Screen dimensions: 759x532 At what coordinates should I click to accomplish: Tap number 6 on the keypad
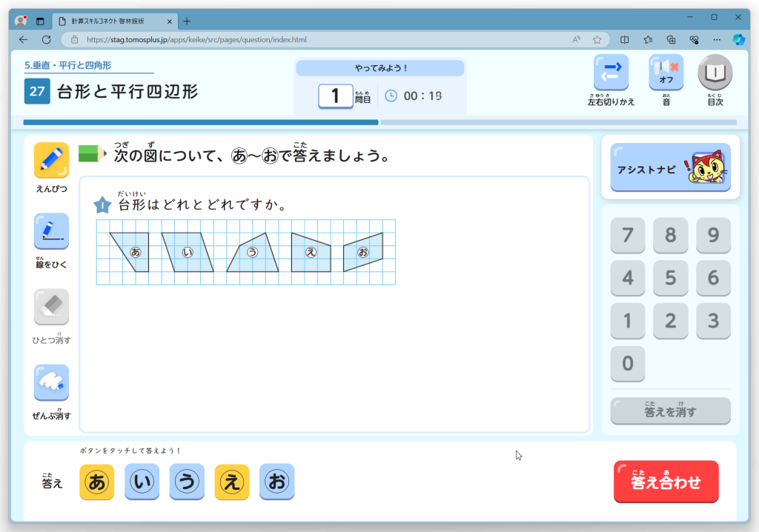(714, 278)
